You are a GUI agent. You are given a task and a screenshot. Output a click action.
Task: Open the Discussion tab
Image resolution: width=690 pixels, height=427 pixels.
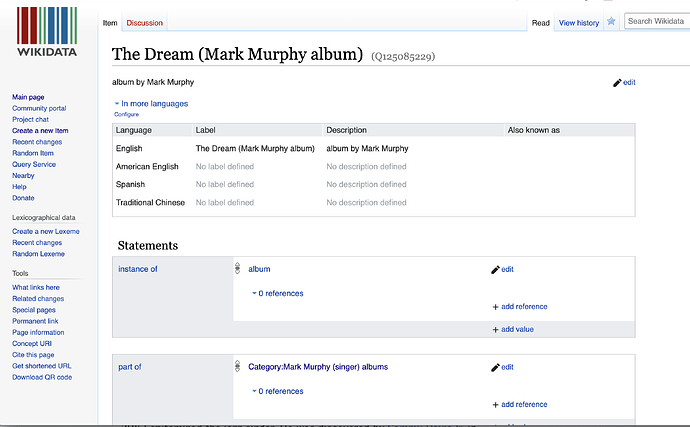point(144,23)
